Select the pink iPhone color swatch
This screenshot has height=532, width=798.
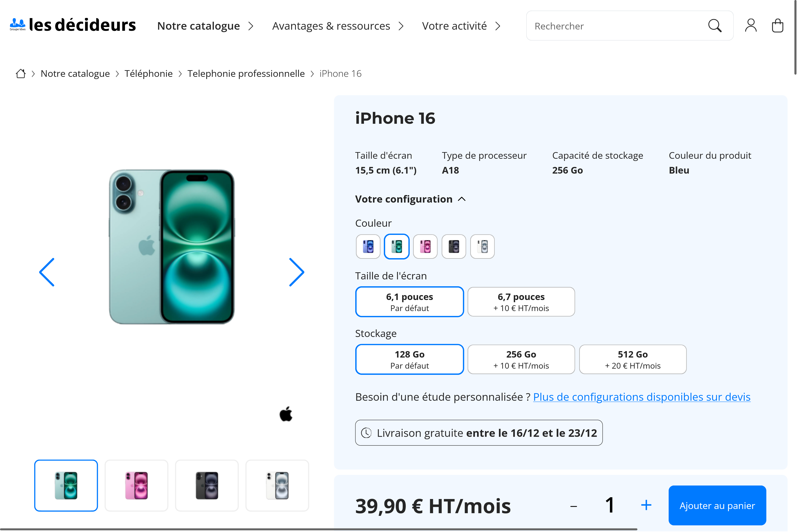[x=425, y=247]
